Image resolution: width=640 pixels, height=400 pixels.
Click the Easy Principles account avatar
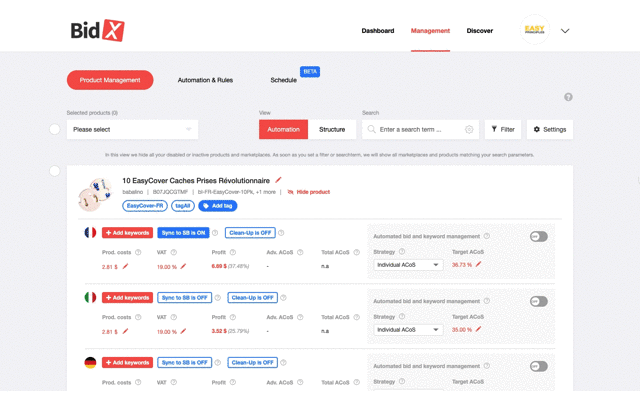[x=534, y=30]
